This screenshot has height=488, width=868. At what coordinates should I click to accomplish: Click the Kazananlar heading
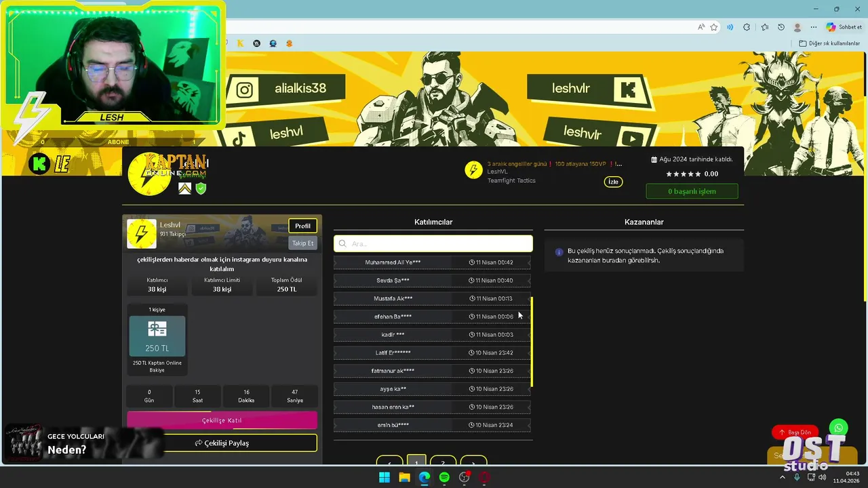(644, 222)
